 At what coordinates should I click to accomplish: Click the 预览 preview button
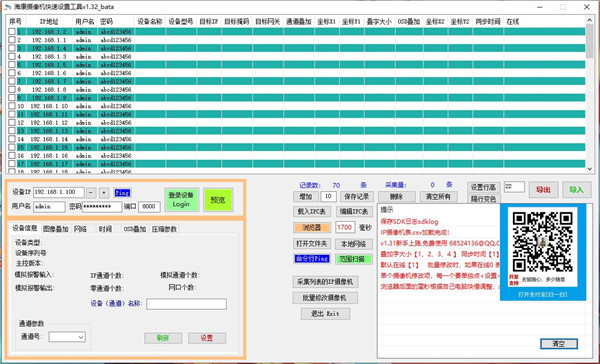(x=218, y=199)
